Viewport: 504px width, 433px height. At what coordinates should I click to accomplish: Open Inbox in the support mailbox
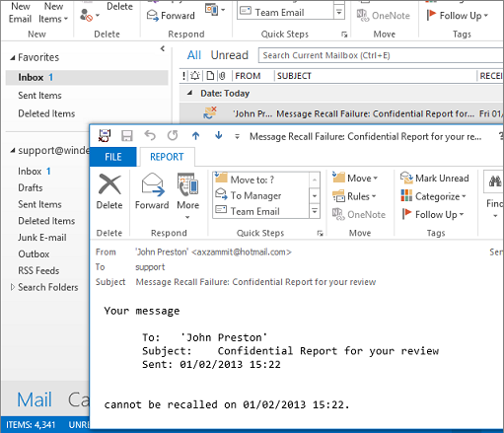pyautogui.click(x=35, y=172)
